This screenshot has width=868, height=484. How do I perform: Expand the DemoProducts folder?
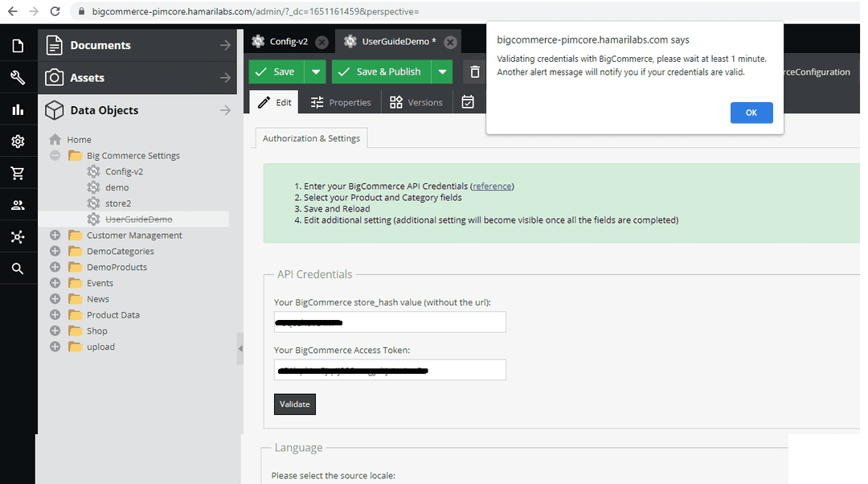click(55, 267)
